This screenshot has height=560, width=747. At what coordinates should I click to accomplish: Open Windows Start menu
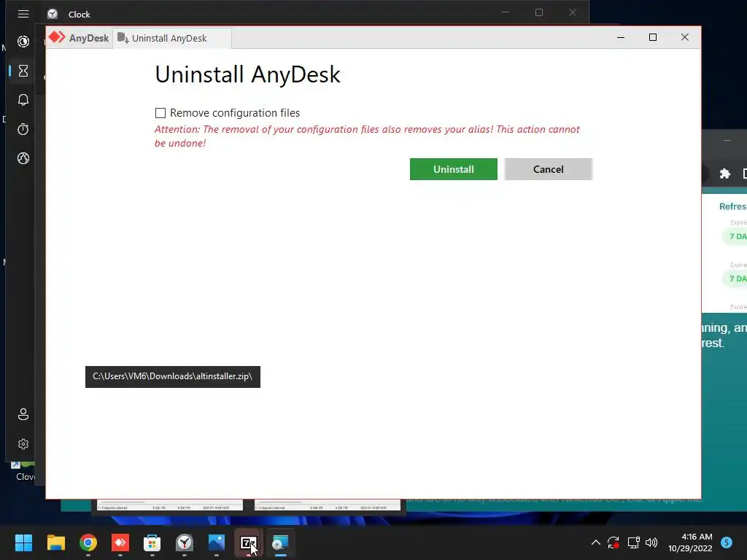(x=23, y=542)
